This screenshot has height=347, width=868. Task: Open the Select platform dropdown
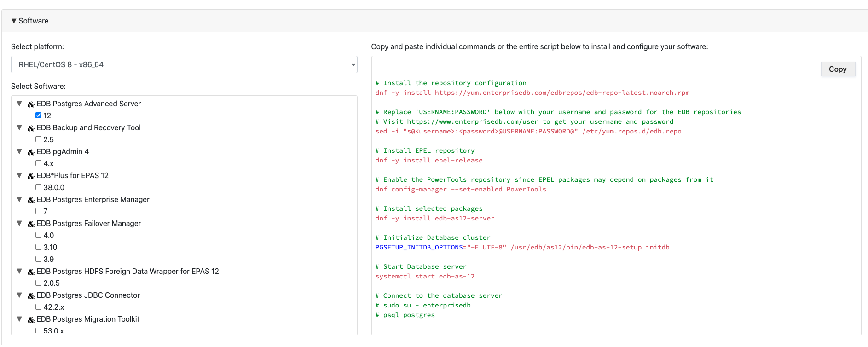pos(184,64)
